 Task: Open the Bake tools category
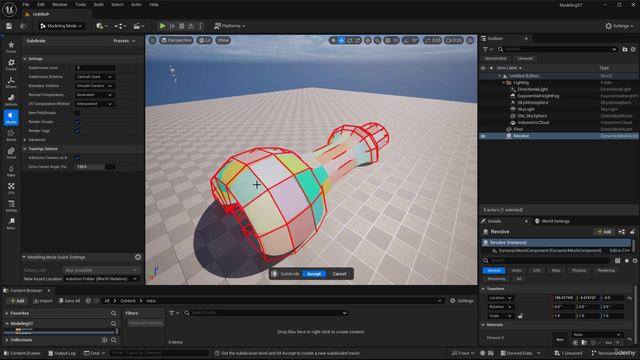click(x=11, y=171)
